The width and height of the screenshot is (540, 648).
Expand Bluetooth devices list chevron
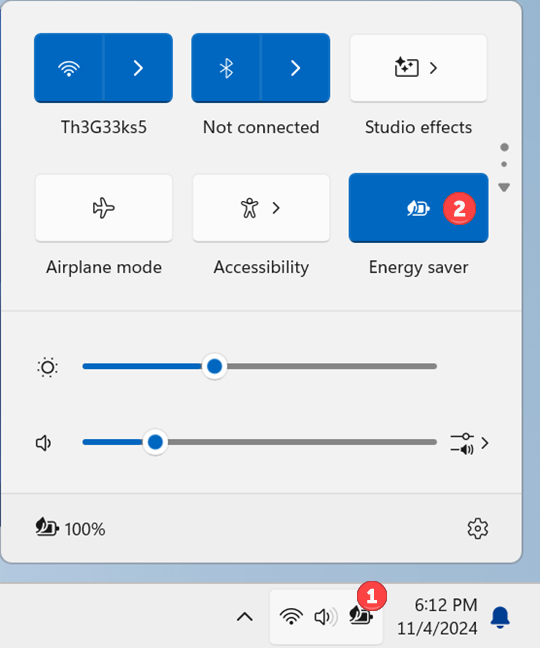point(295,68)
